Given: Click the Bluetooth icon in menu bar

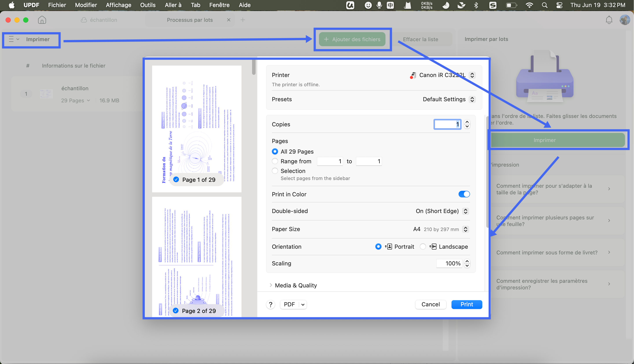Looking at the screenshot, I should point(476,5).
